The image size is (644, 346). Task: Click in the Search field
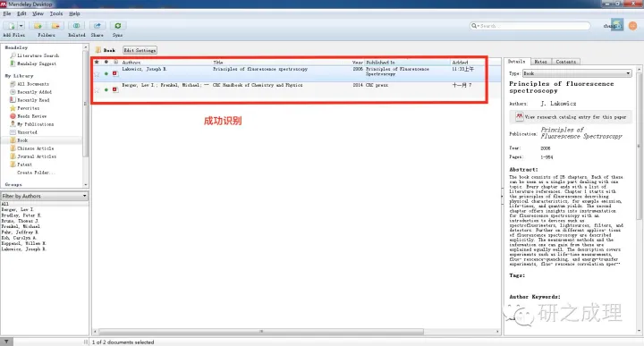point(530,26)
